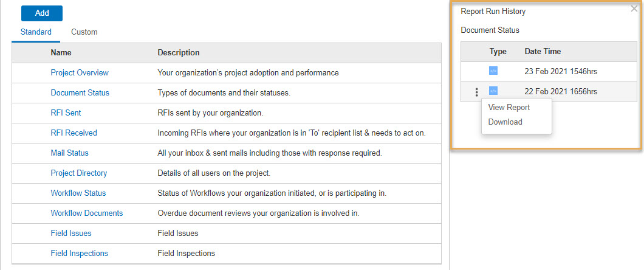644x270 pixels.
Task: Open the RFI Received report
Action: [74, 133]
